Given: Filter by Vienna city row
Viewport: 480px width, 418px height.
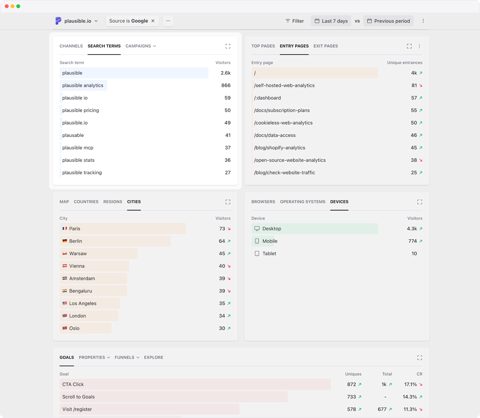Looking at the screenshot, I should (145, 266).
